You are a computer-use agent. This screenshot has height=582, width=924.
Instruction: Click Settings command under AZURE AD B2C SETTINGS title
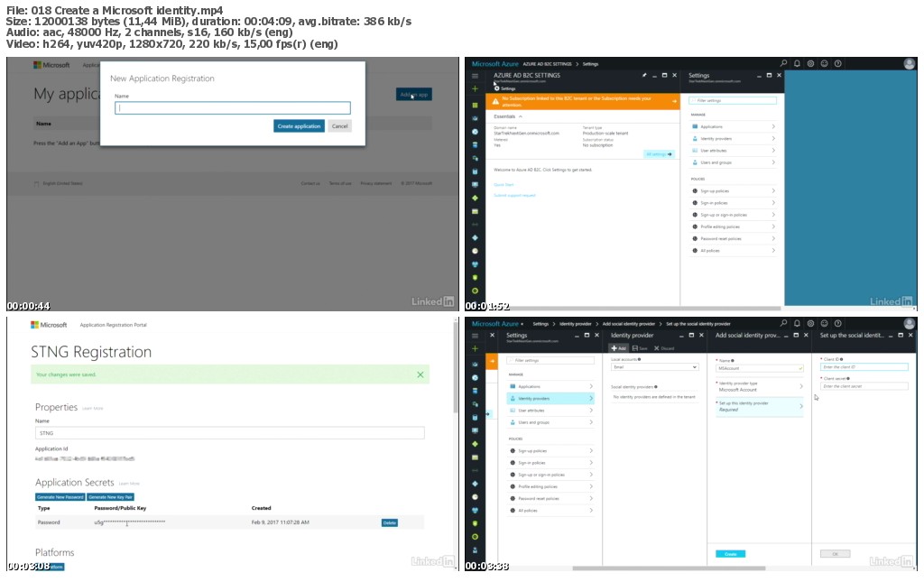[505, 88]
